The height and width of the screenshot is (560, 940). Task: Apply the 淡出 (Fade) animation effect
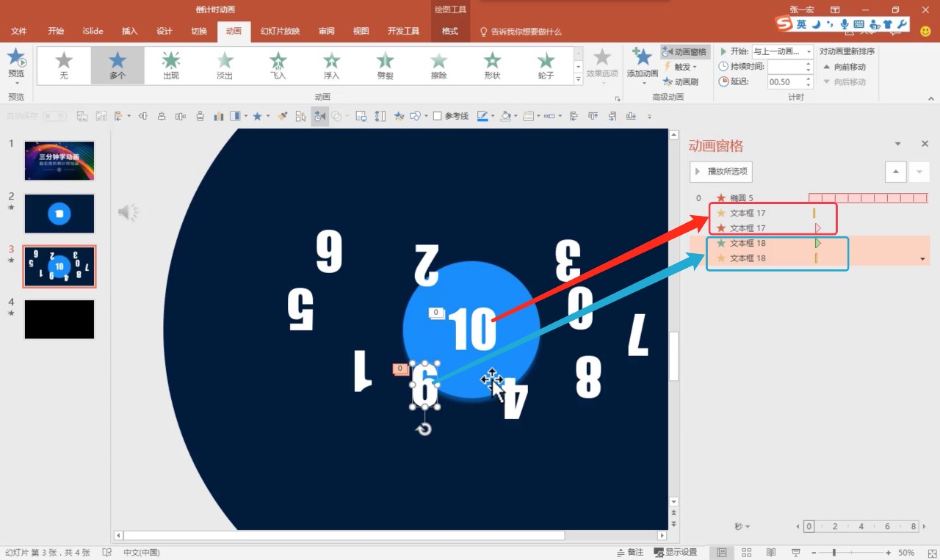225,65
